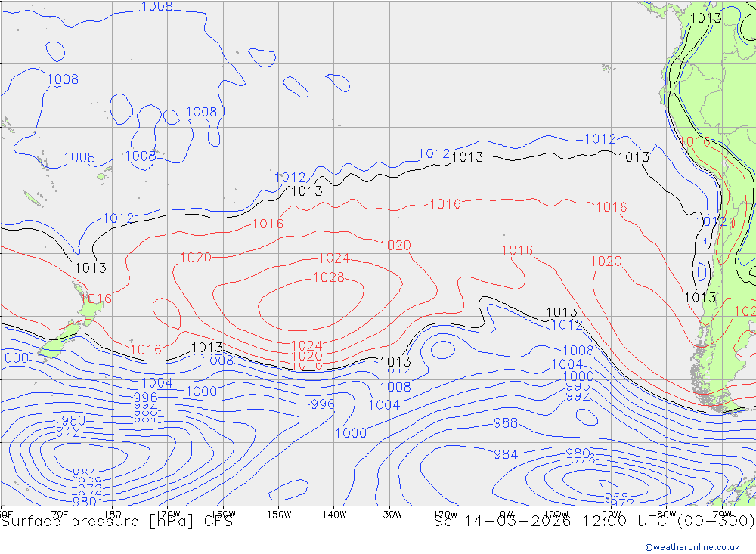Click the 1028 high pressure center label
The image size is (756, 554).
[329, 277]
